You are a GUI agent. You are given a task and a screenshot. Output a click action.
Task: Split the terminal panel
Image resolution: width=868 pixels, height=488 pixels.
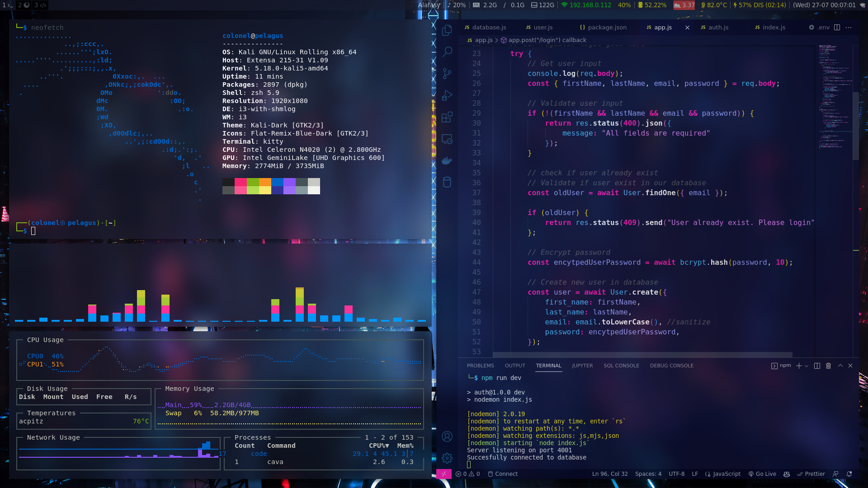(816, 366)
